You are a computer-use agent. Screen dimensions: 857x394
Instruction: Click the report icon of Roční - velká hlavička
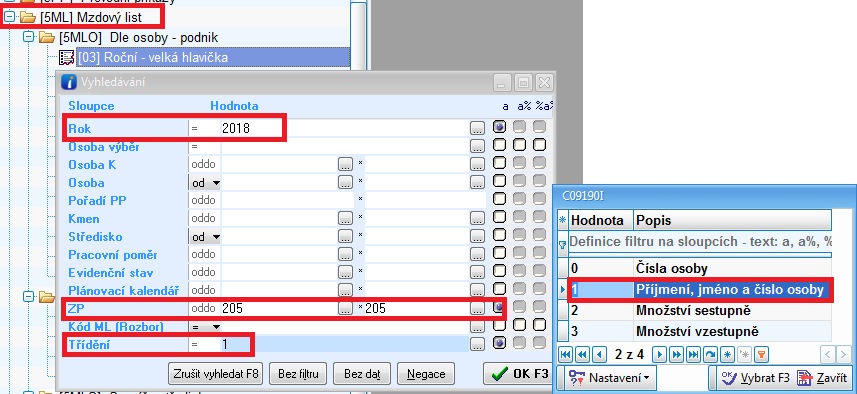[x=66, y=57]
